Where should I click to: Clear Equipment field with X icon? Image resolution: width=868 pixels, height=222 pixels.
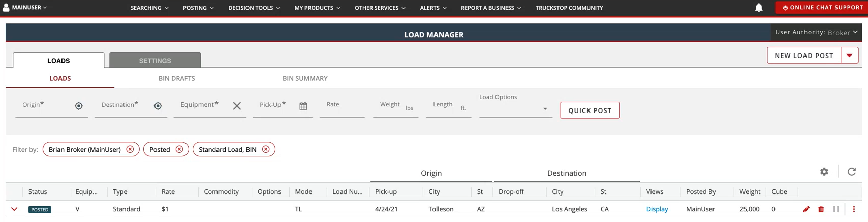(x=237, y=106)
